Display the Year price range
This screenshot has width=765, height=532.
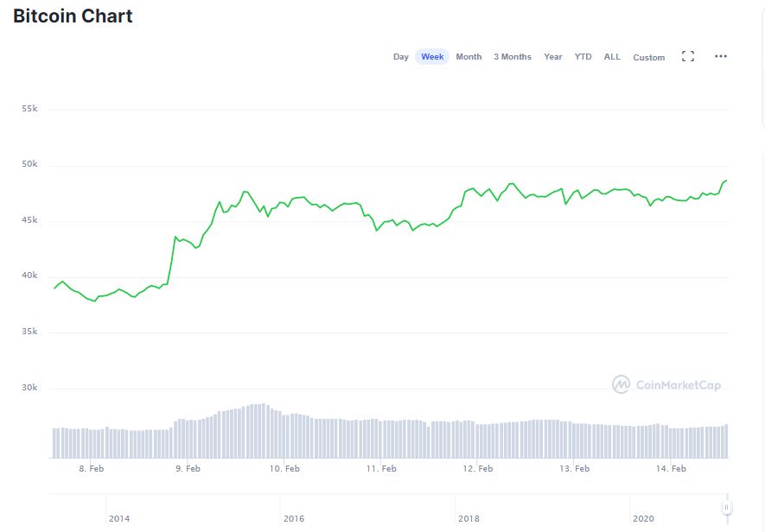(x=553, y=57)
